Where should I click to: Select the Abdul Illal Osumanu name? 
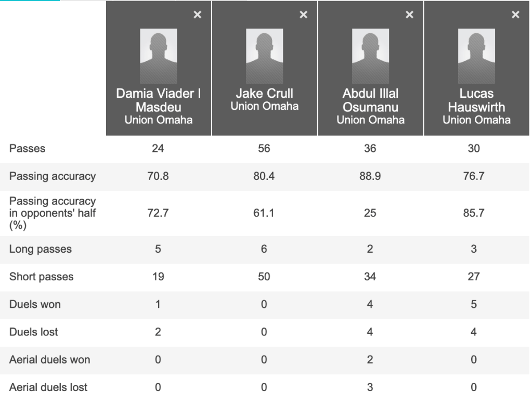coord(370,101)
